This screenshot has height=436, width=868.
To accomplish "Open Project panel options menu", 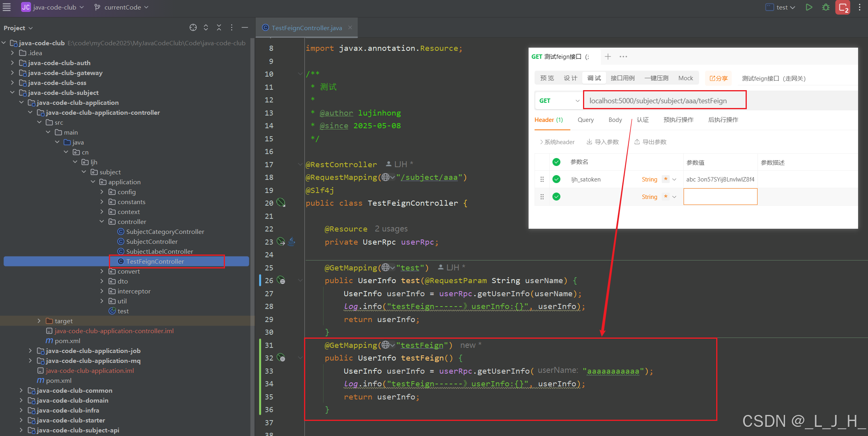I will coord(232,27).
